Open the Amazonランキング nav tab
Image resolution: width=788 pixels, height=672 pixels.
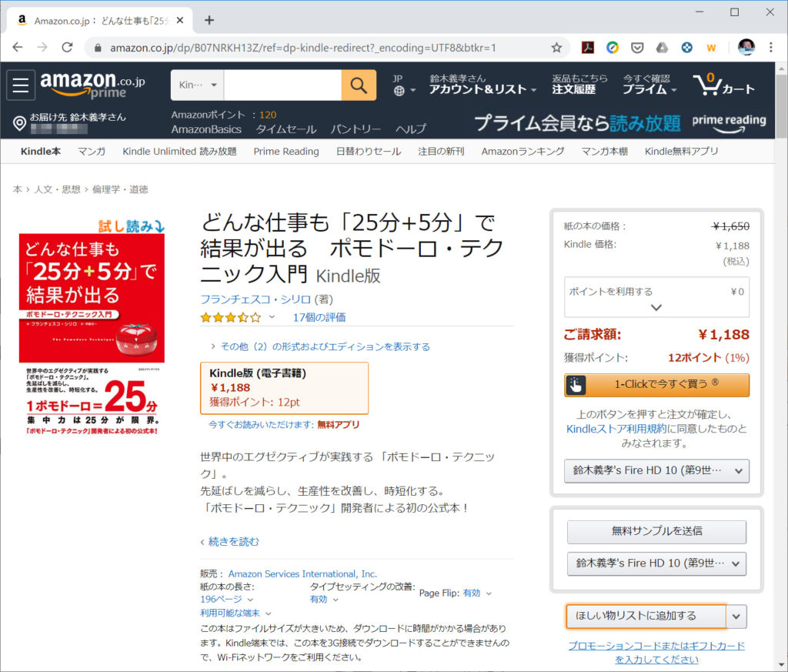point(523,152)
